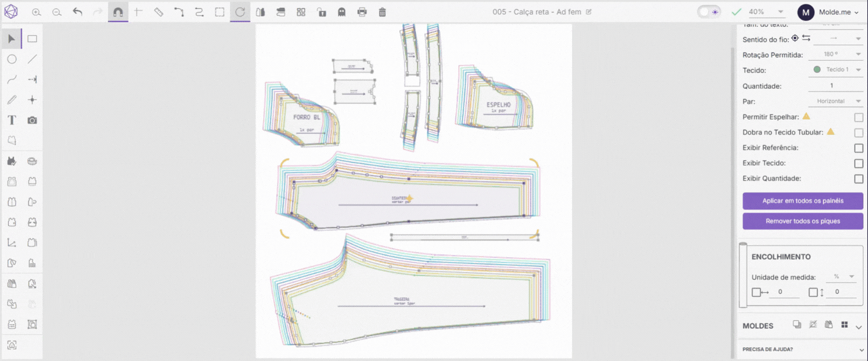Click Aplicar em todos os painéis button
Viewport: 868px width, 361px height.
tap(803, 201)
